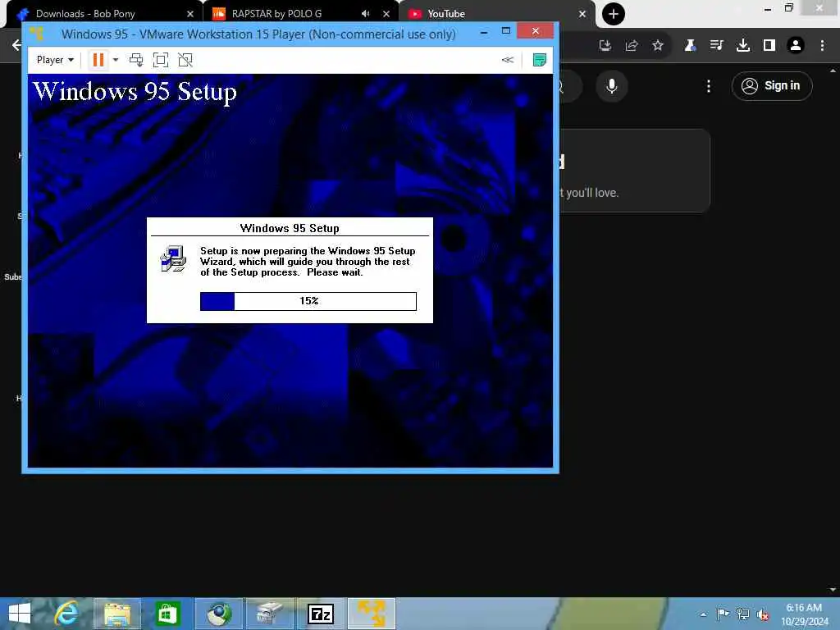Open the network tray icon
The image size is (840, 630).
tap(743, 614)
